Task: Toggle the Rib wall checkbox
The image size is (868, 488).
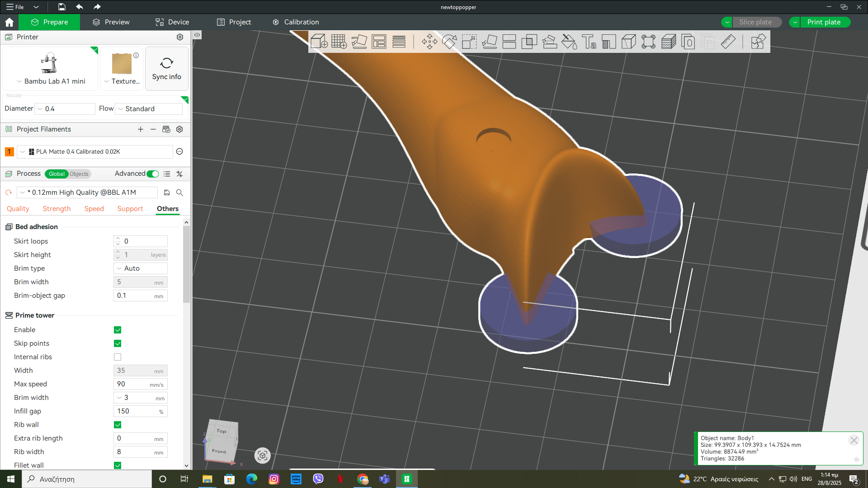Action: (118, 425)
